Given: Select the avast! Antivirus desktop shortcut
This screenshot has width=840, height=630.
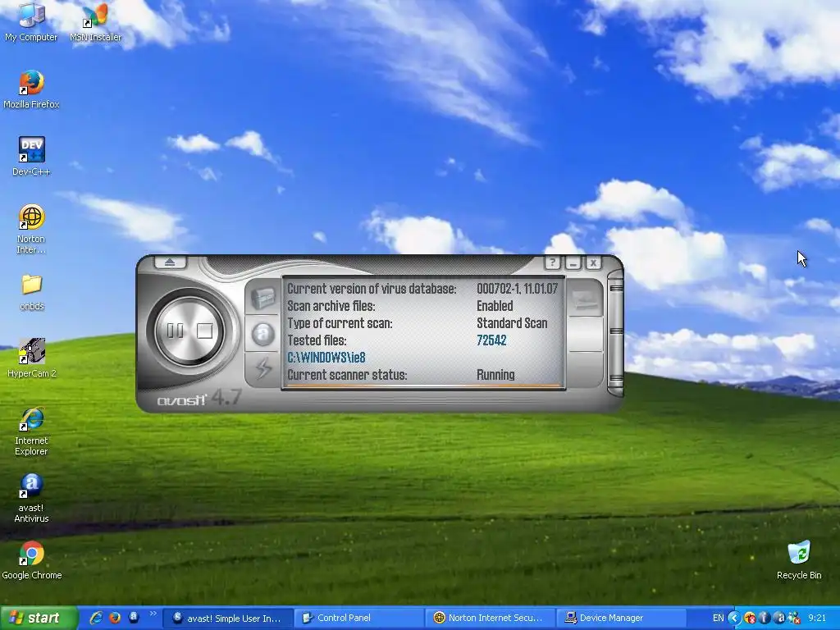Looking at the screenshot, I should point(31,499).
